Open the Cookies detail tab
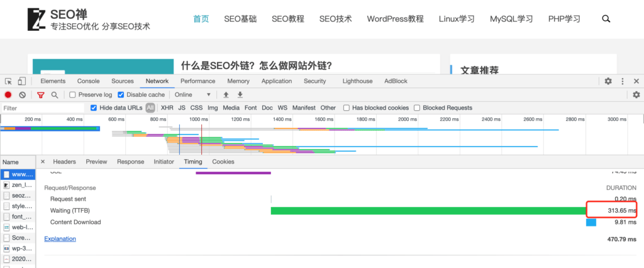Viewport: 644px width, 268px height. pyautogui.click(x=223, y=162)
